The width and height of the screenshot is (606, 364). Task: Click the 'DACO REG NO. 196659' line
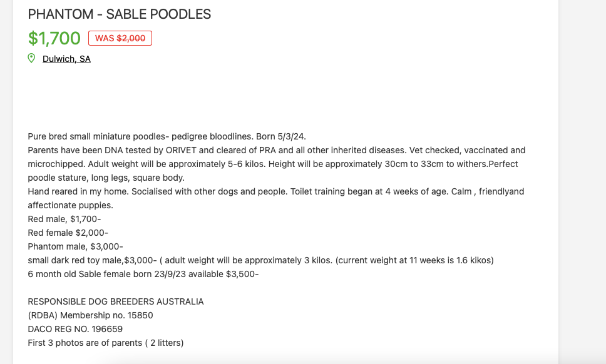[x=75, y=329]
